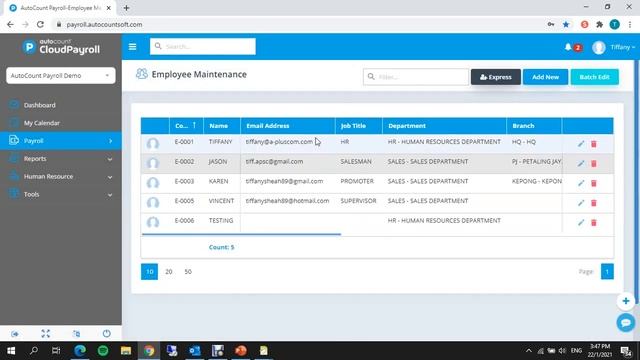The height and width of the screenshot is (360, 640).
Task: Open Spotify from taskbar
Action: (x=103, y=351)
